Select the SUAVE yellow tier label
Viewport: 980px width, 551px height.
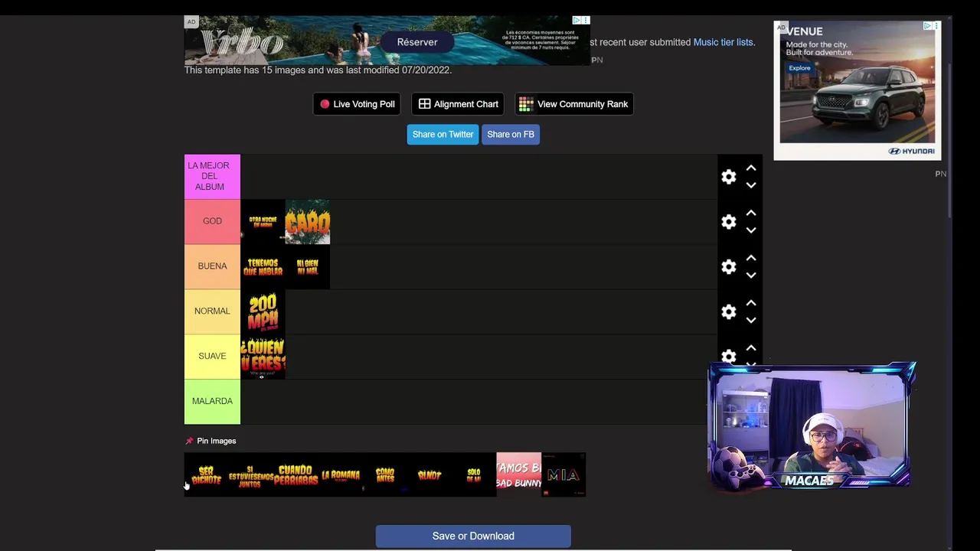[x=212, y=357]
